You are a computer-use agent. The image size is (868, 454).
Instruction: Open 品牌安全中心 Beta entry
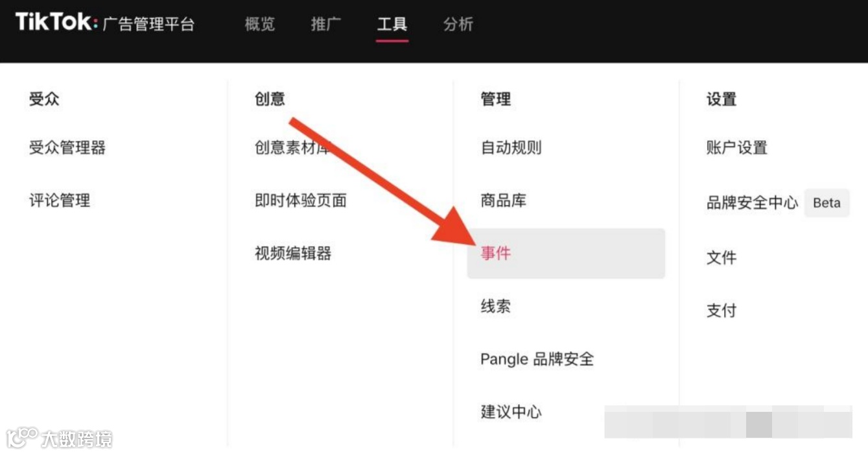click(x=777, y=203)
